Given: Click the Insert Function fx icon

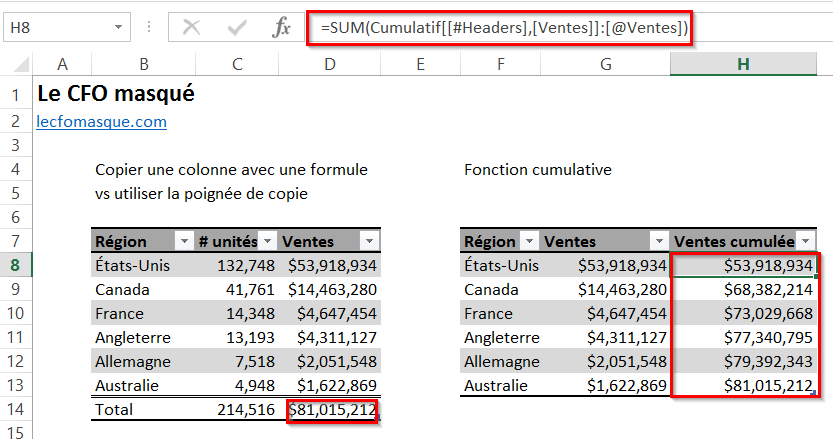Looking at the screenshot, I should pos(283,28).
